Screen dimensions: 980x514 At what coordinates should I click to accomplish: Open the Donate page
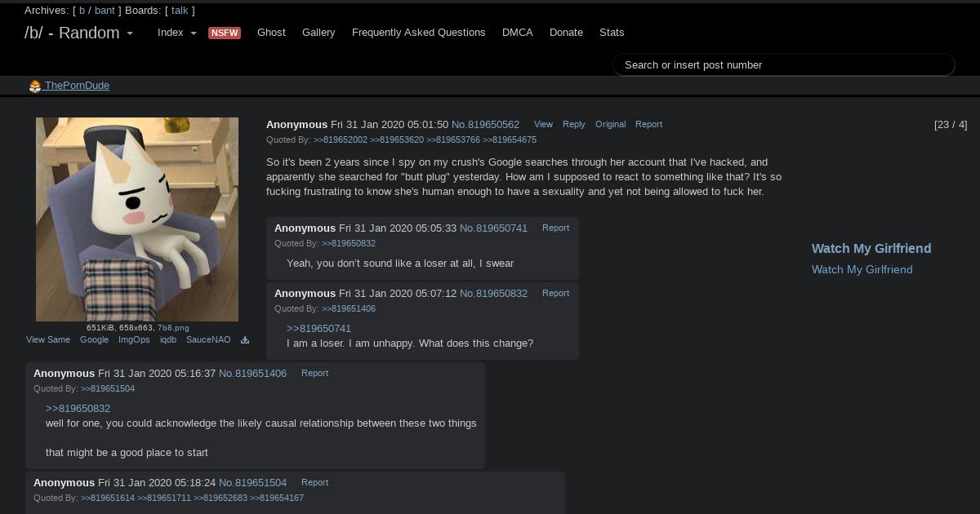(566, 33)
